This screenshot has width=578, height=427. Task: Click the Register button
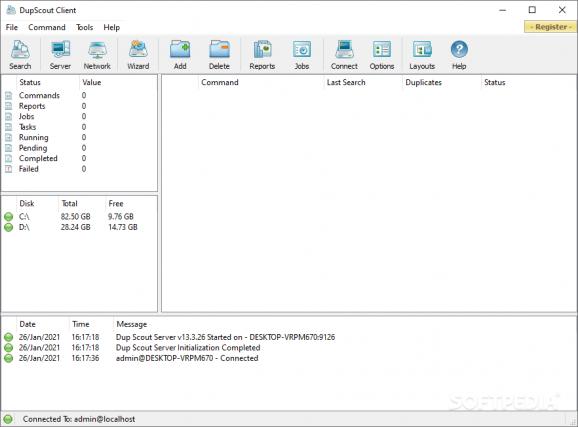pyautogui.click(x=551, y=27)
